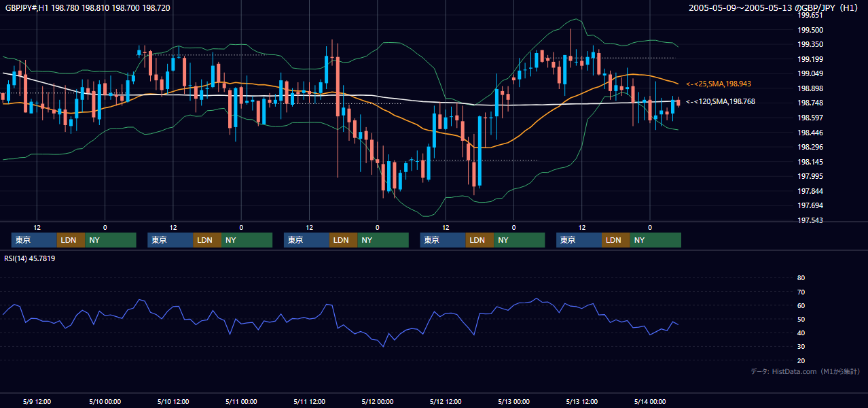Click the RSI(14) 45.7819 indicator label

point(30,258)
